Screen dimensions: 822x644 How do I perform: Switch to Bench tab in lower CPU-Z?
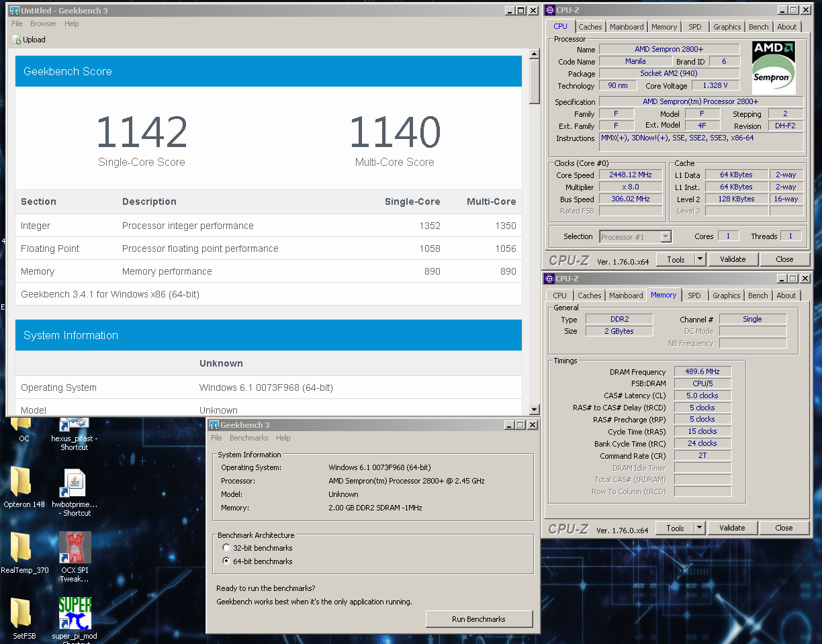coord(758,295)
